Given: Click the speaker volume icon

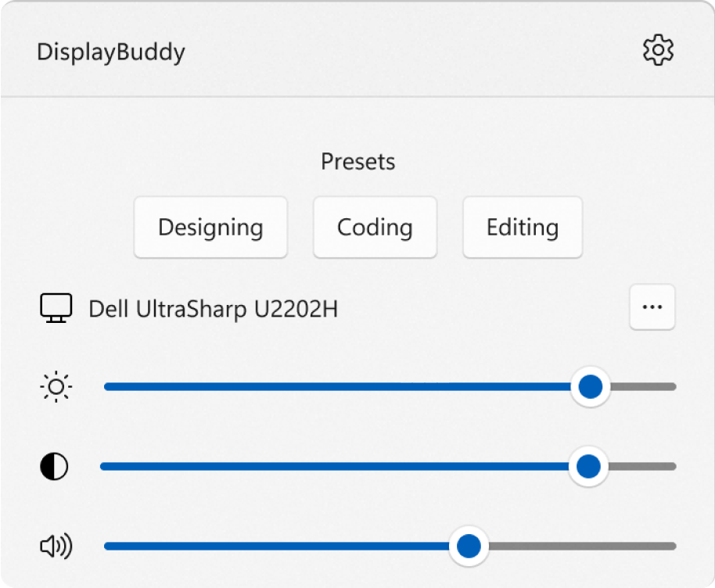Looking at the screenshot, I should coord(56,547).
